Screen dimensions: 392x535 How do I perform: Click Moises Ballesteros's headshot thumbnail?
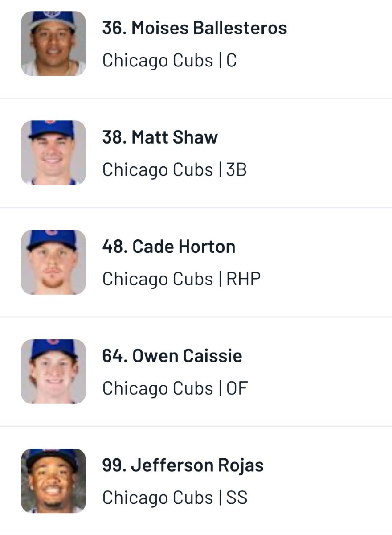[x=53, y=43]
